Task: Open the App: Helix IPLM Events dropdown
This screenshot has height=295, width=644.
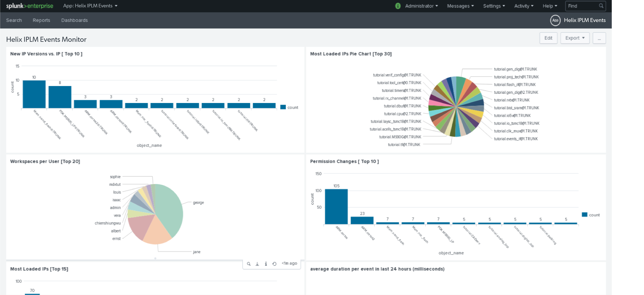Action: [90, 6]
